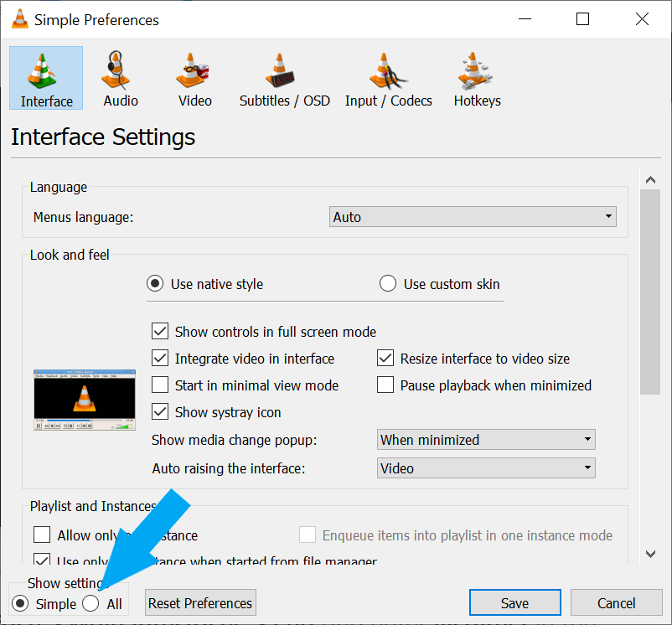
Task: Click the vertical scrollbar thumb
Action: click(x=650, y=292)
